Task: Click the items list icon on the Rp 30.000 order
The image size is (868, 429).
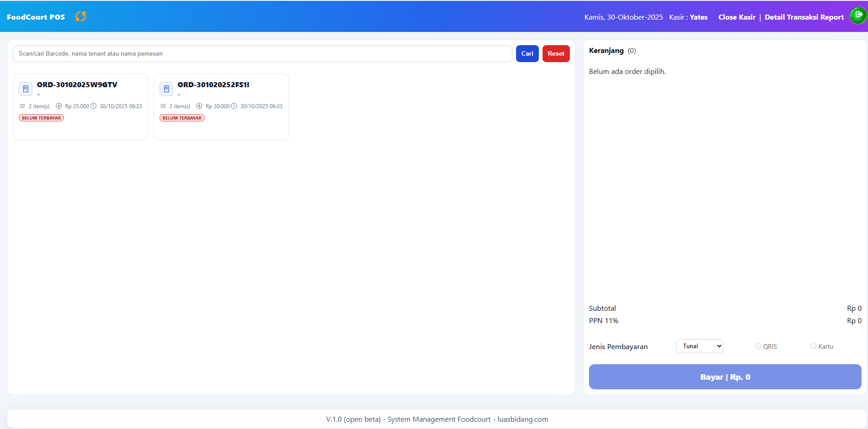Action: [163, 106]
